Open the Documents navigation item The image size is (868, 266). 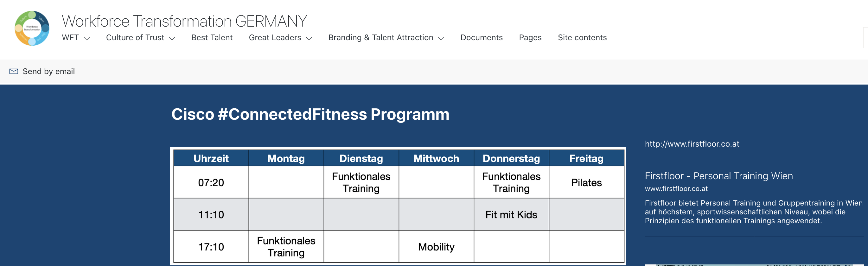[481, 37]
